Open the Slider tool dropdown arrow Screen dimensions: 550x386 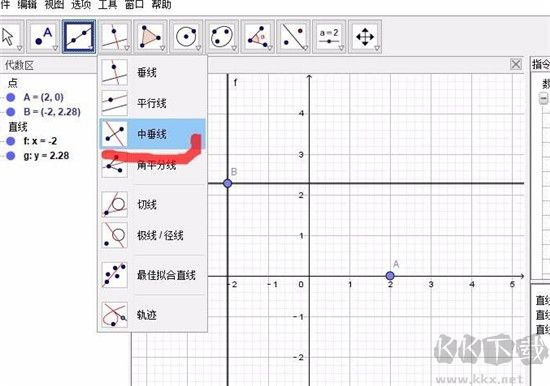342,48
